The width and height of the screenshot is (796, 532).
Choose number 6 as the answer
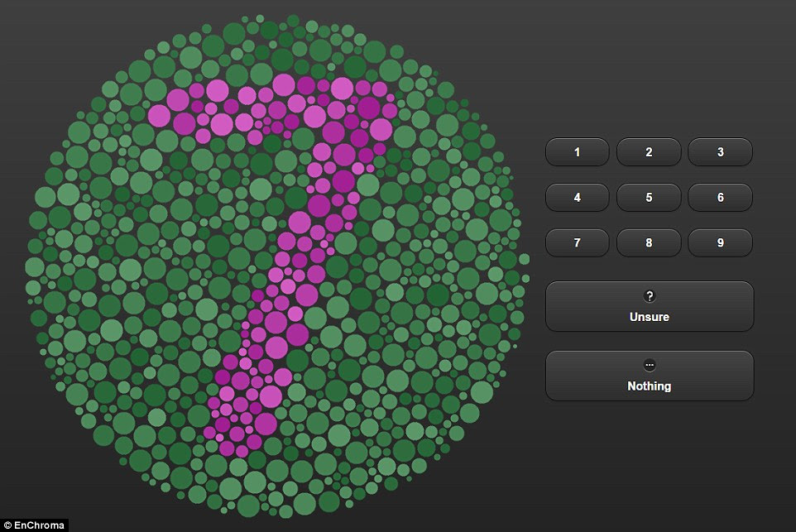[x=721, y=198]
